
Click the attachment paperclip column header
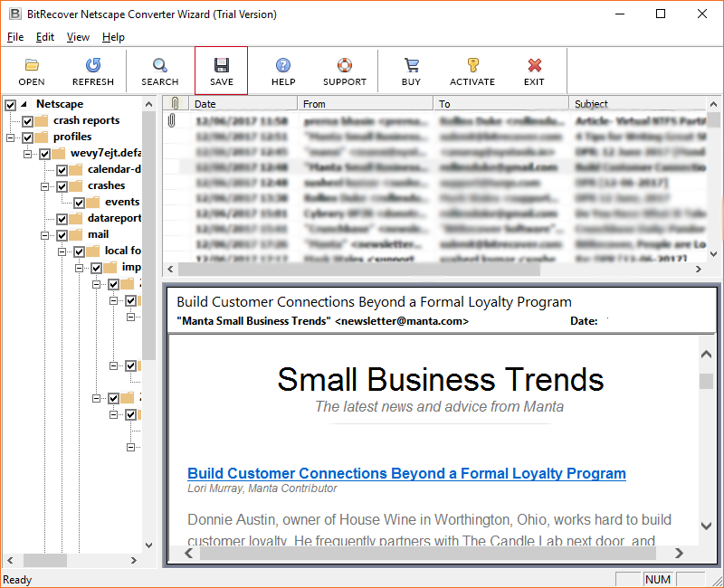tap(175, 103)
